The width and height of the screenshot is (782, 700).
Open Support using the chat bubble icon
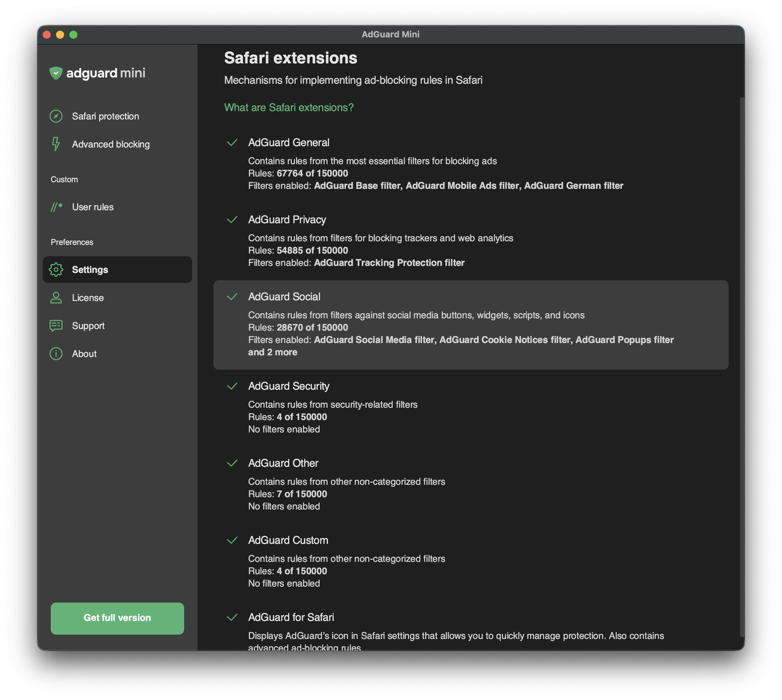pos(56,325)
